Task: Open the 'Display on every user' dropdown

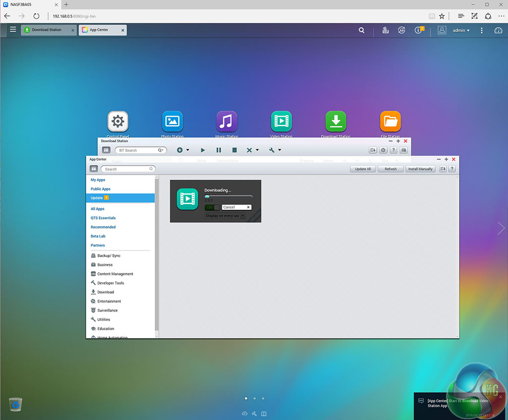Action: pyautogui.click(x=225, y=216)
